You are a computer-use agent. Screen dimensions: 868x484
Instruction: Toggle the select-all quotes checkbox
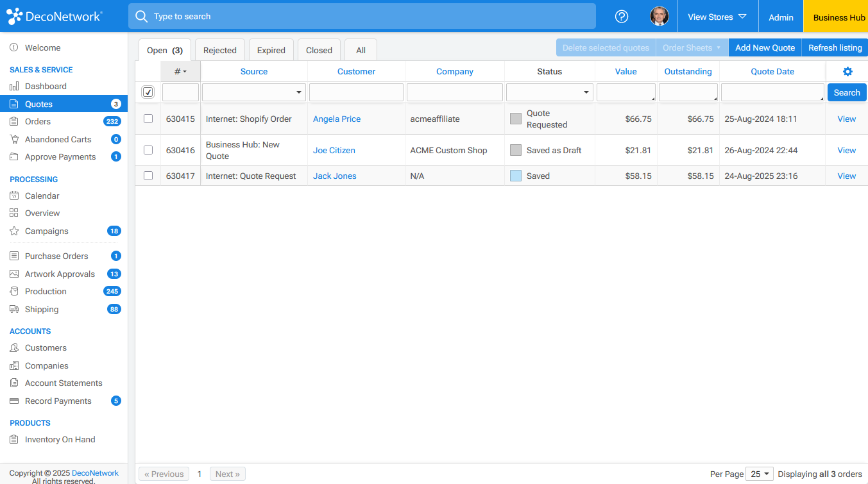[x=148, y=92]
